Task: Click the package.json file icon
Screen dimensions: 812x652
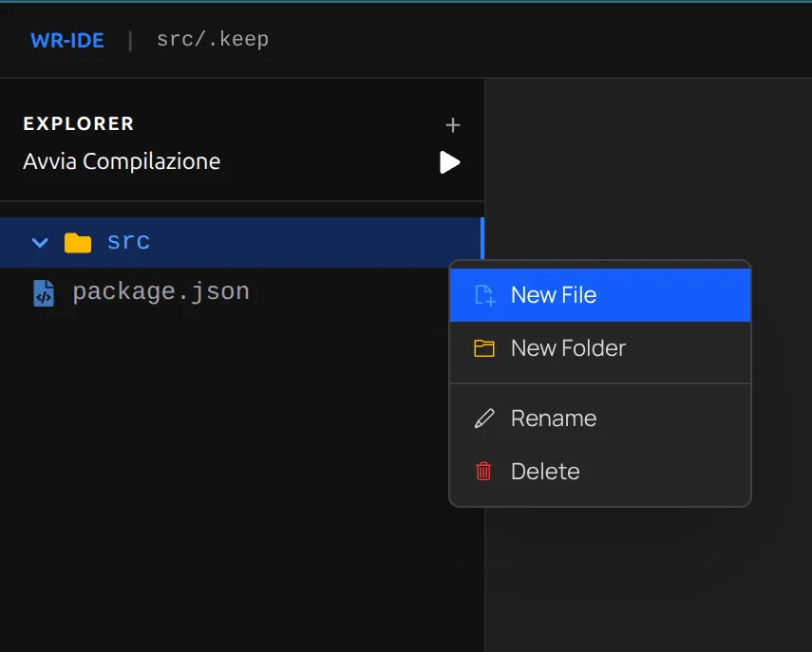Action: [44, 292]
